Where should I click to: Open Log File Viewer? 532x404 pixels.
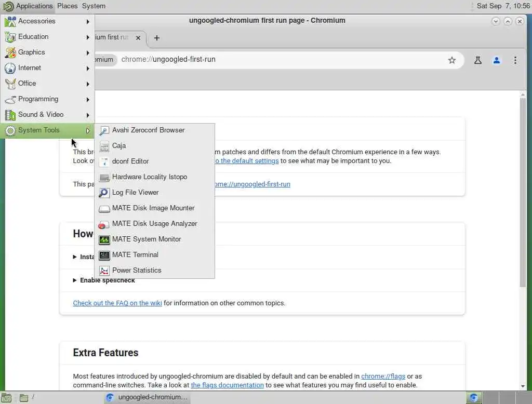pos(154,193)
